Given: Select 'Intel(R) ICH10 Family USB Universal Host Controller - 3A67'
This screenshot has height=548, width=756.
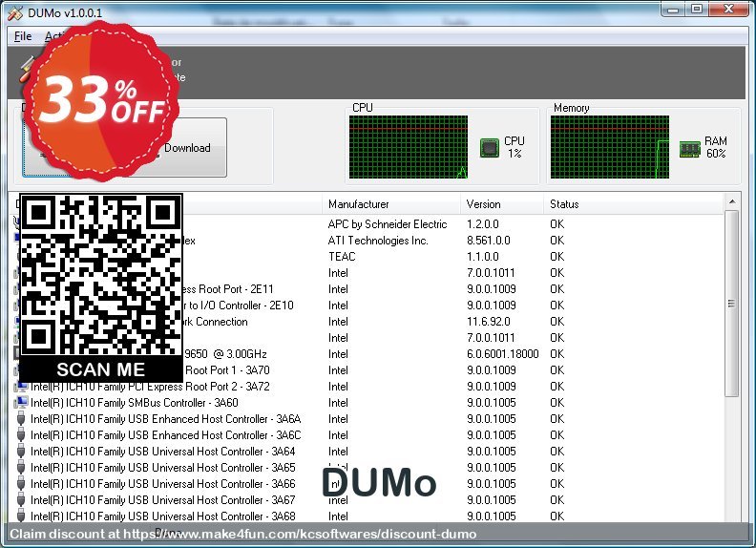Looking at the screenshot, I should point(163,500).
